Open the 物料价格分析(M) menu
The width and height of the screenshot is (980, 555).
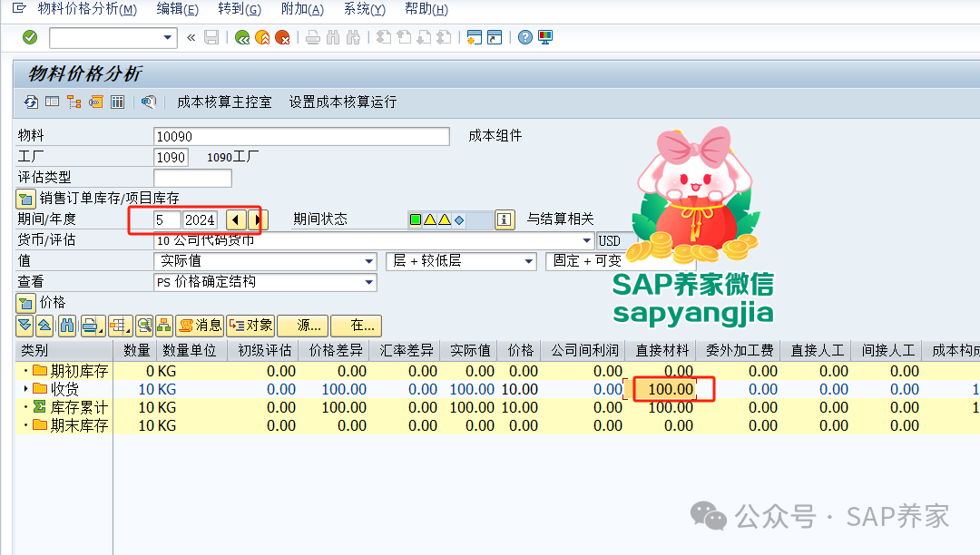pyautogui.click(x=87, y=9)
